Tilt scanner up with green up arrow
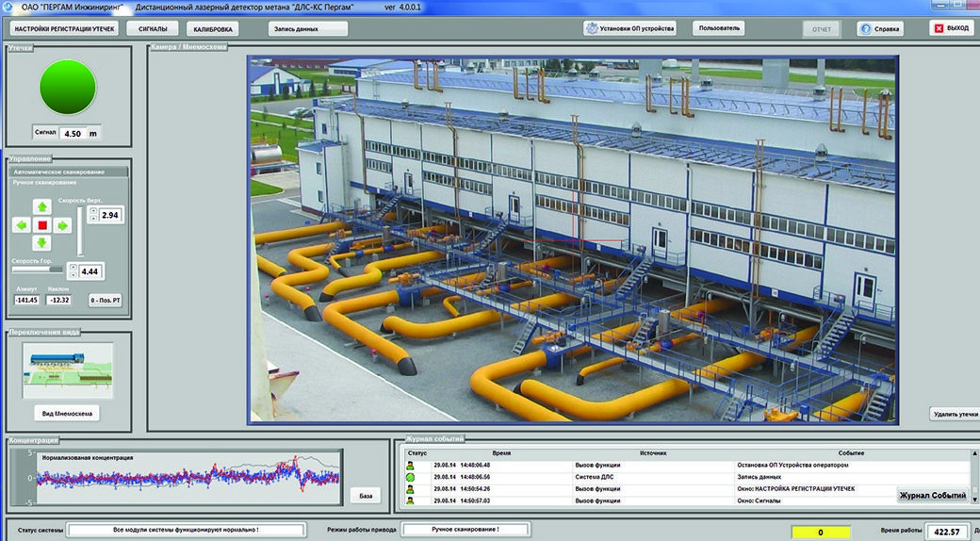Screen dimensions: 980x541 coord(41,206)
